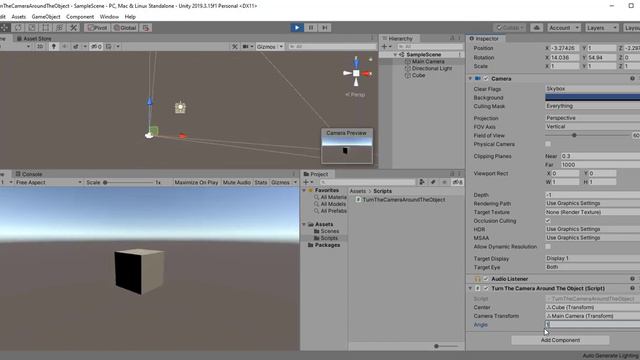Toggle hidden objects count icon in Scene

96,47
